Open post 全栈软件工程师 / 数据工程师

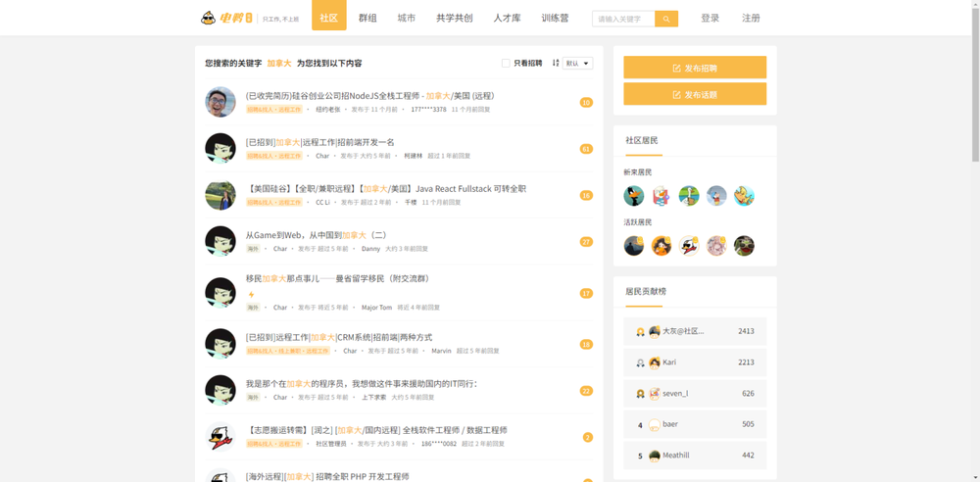376,430
